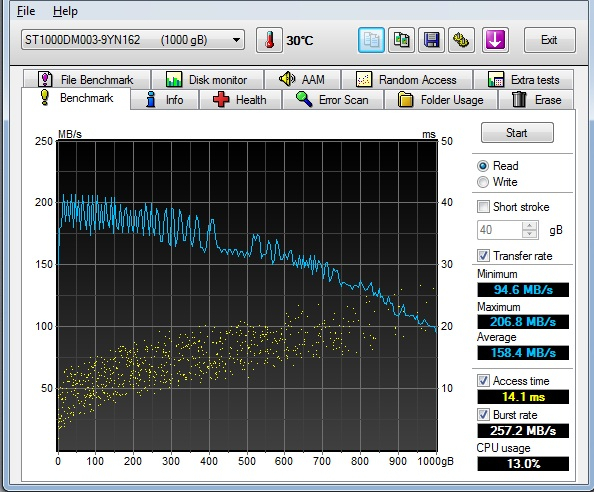The image size is (594, 492).
Task: Click the File Benchmark tab icon
Action: (45, 79)
